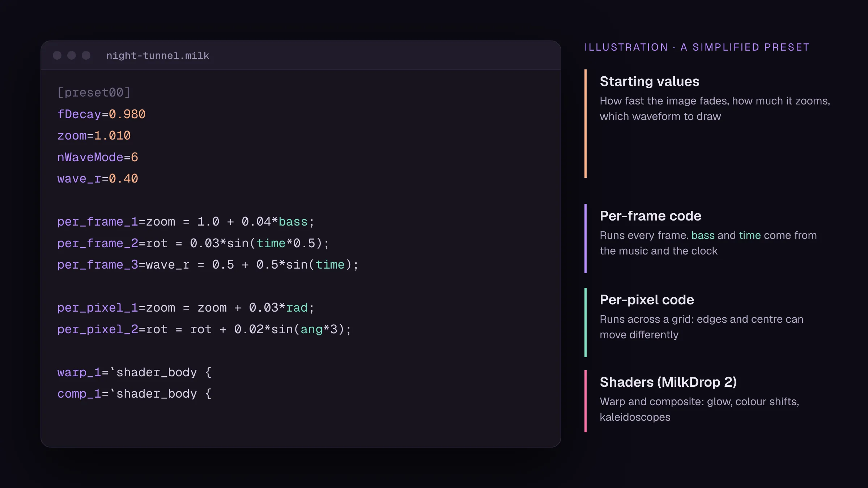Viewport: 868px width, 488px height.
Task: Select the Per-pixel code heading
Action: pos(647,300)
